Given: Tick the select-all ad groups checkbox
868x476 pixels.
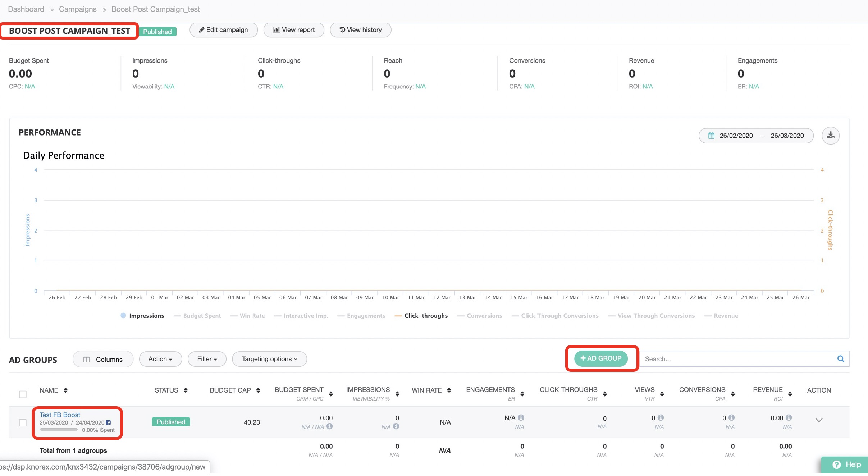Looking at the screenshot, I should click(23, 394).
